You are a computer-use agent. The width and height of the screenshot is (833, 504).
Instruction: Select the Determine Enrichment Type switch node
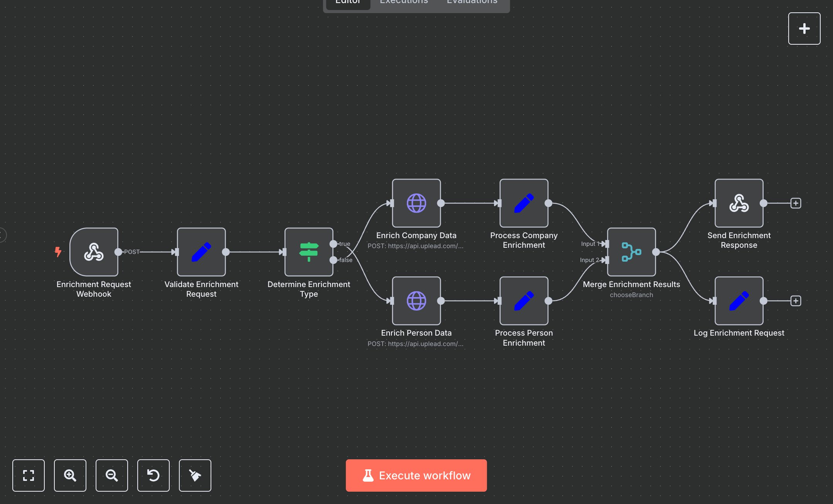(x=309, y=252)
